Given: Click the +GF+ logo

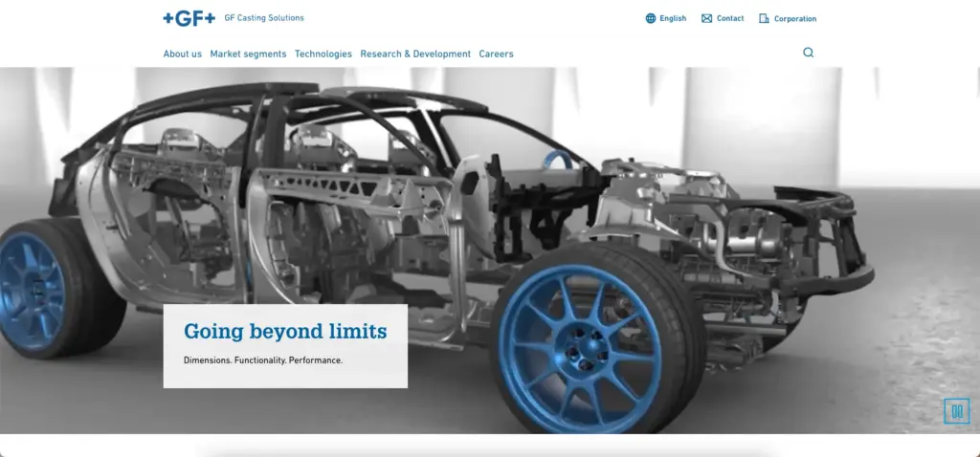Looking at the screenshot, I should (x=189, y=18).
